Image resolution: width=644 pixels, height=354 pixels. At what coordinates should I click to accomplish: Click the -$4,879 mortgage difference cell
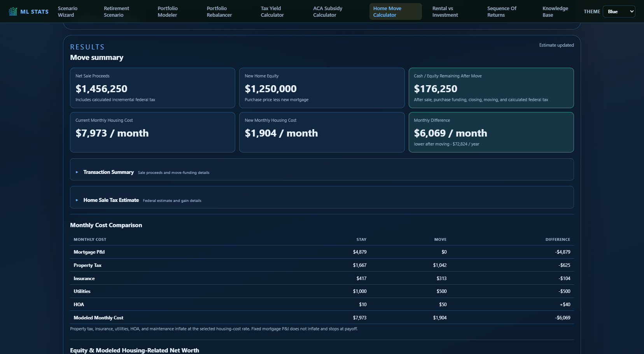coord(563,252)
